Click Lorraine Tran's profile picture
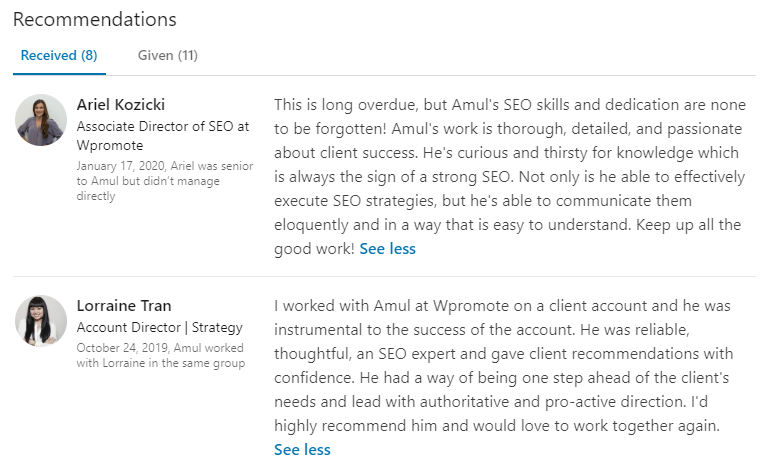The image size is (764, 469). [x=41, y=321]
